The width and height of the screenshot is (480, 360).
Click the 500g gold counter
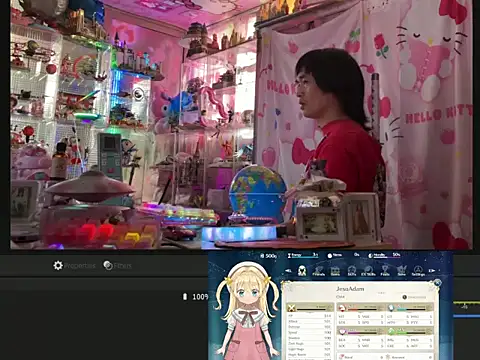click(x=268, y=256)
